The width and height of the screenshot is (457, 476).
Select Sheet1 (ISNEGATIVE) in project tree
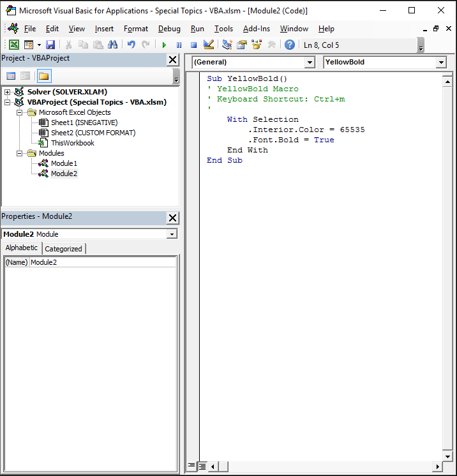pyautogui.click(x=84, y=123)
